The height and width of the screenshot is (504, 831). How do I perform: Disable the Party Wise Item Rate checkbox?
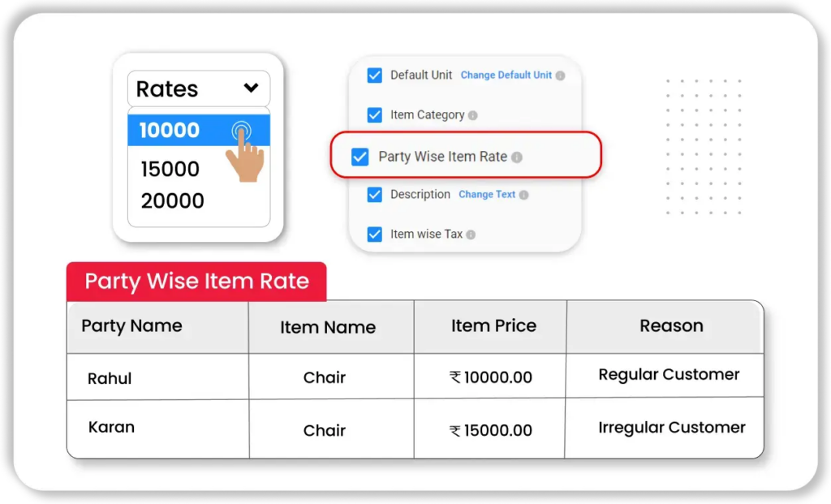[360, 157]
